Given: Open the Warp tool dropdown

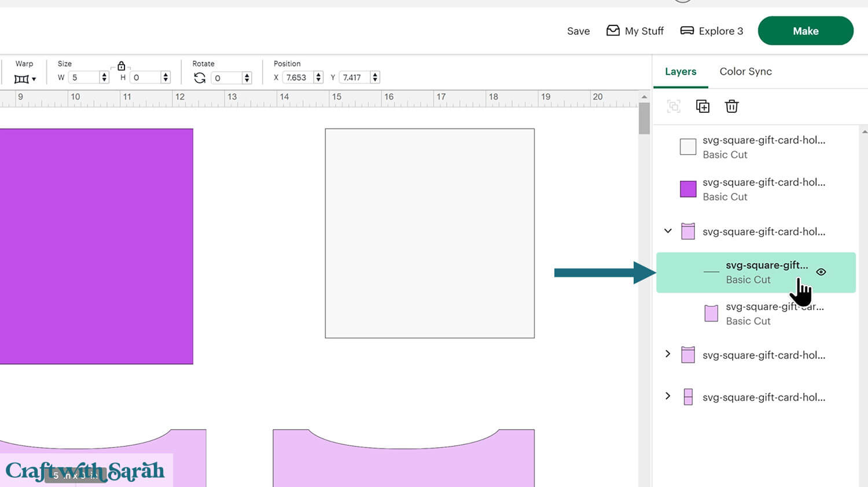Looking at the screenshot, I should point(25,79).
